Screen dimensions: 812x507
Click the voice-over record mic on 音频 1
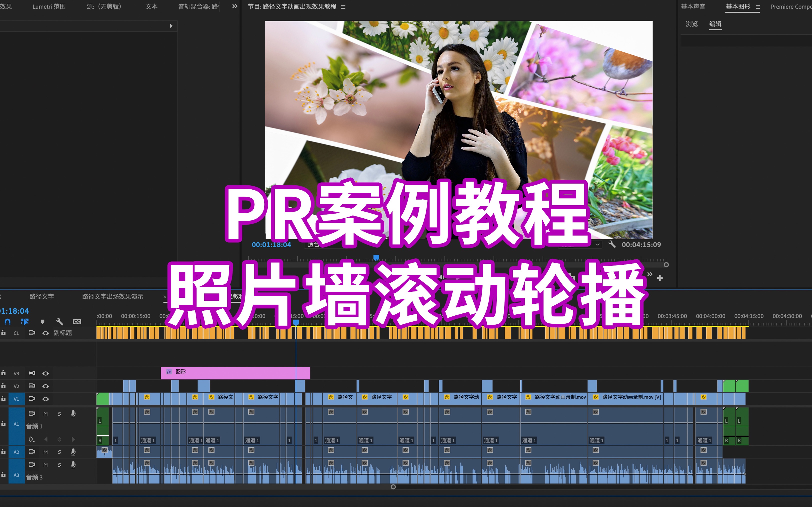(x=73, y=414)
